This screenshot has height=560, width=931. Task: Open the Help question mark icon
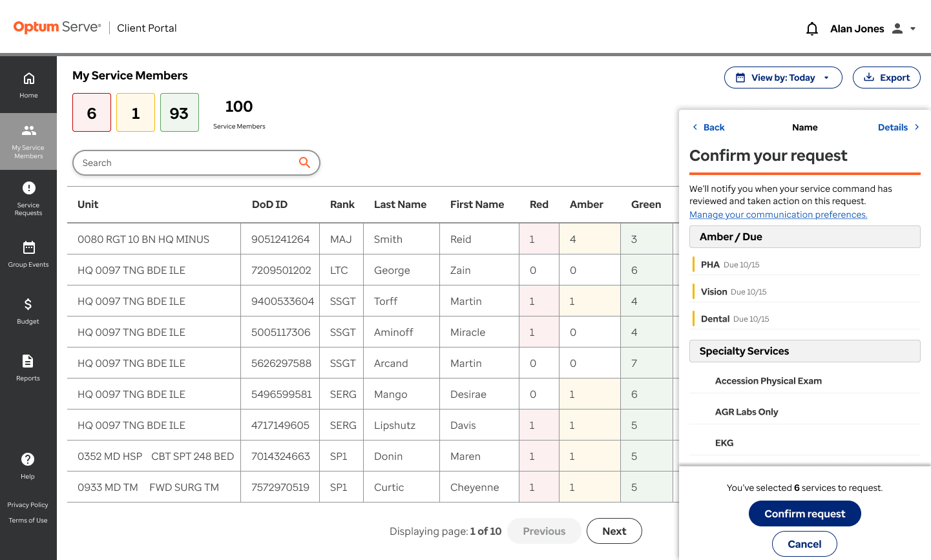point(28,459)
